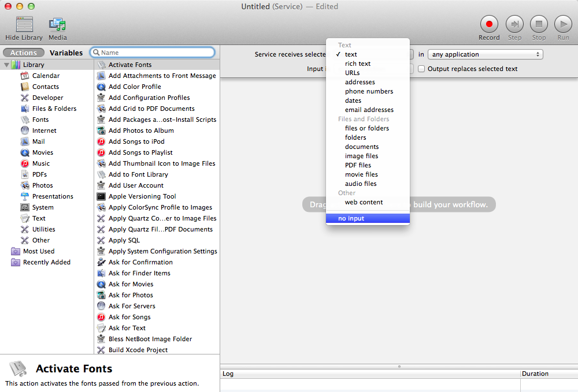Select the System category icon
The image size is (578, 392).
click(x=25, y=208)
